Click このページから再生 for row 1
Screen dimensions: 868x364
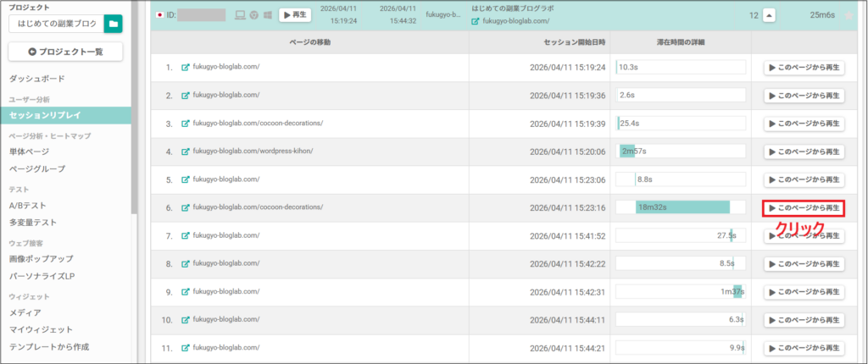tap(804, 68)
